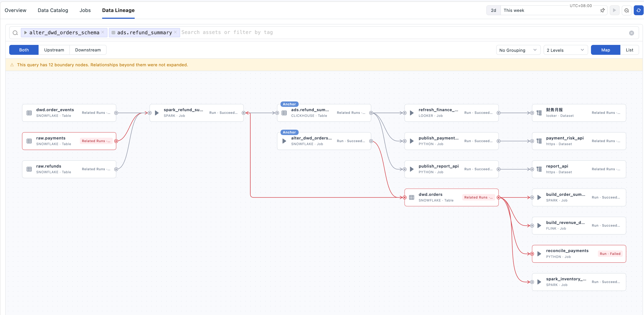Click the job icon of alter_dwd_orders node

(x=284, y=141)
